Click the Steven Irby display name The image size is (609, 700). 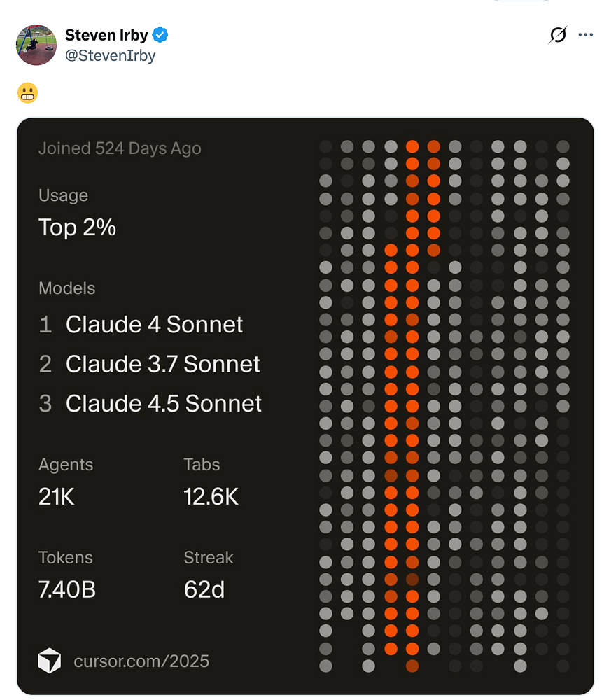pyautogui.click(x=106, y=35)
